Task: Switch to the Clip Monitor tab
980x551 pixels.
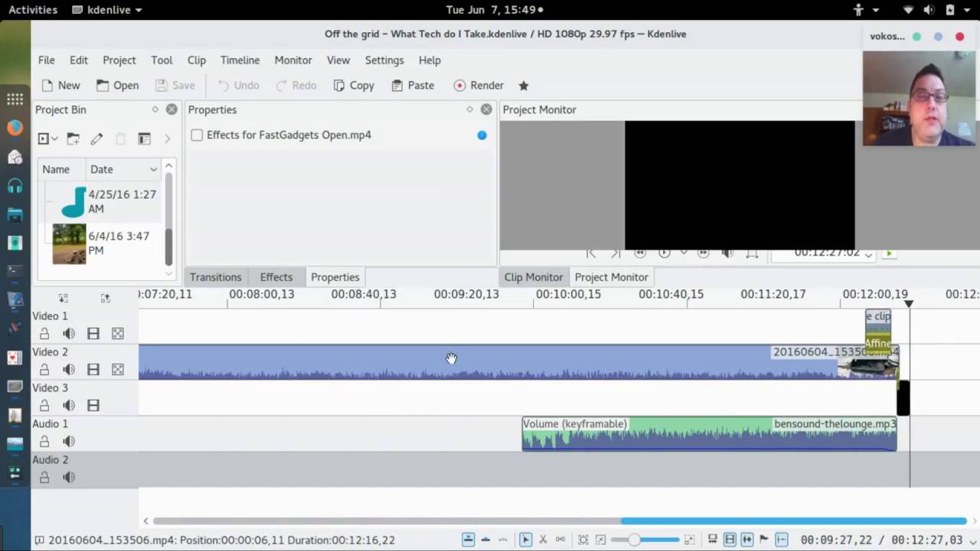Action: click(x=534, y=277)
